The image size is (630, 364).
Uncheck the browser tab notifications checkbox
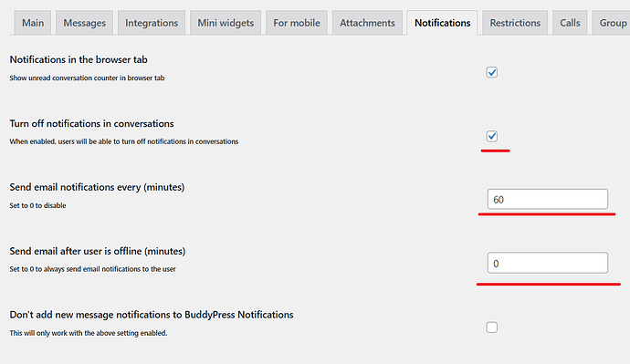(x=492, y=72)
